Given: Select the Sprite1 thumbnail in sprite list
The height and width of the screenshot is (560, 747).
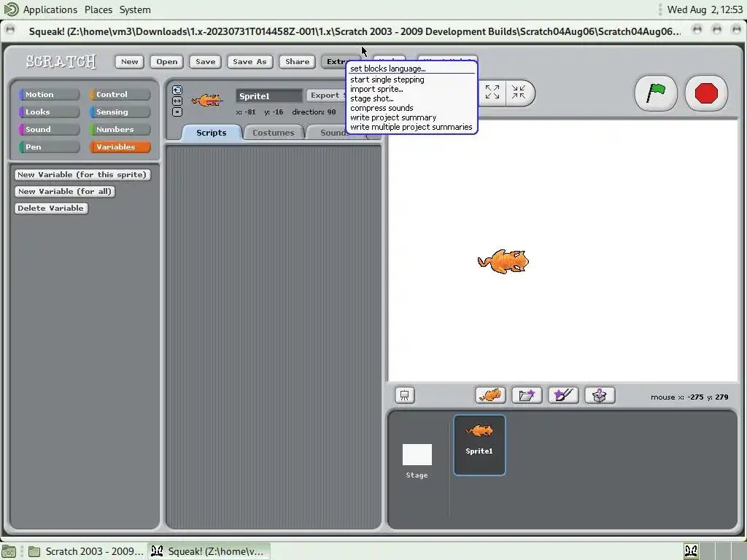Looking at the screenshot, I should (x=479, y=446).
